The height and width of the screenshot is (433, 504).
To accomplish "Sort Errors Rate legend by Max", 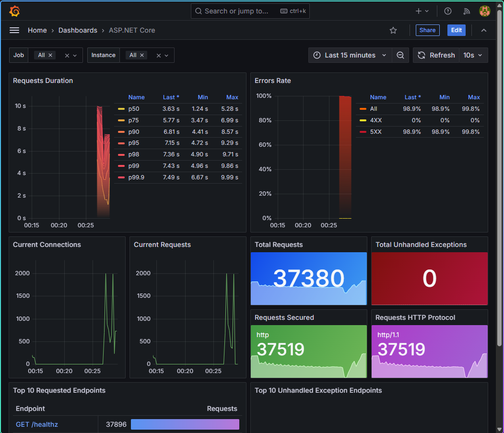I will (474, 97).
